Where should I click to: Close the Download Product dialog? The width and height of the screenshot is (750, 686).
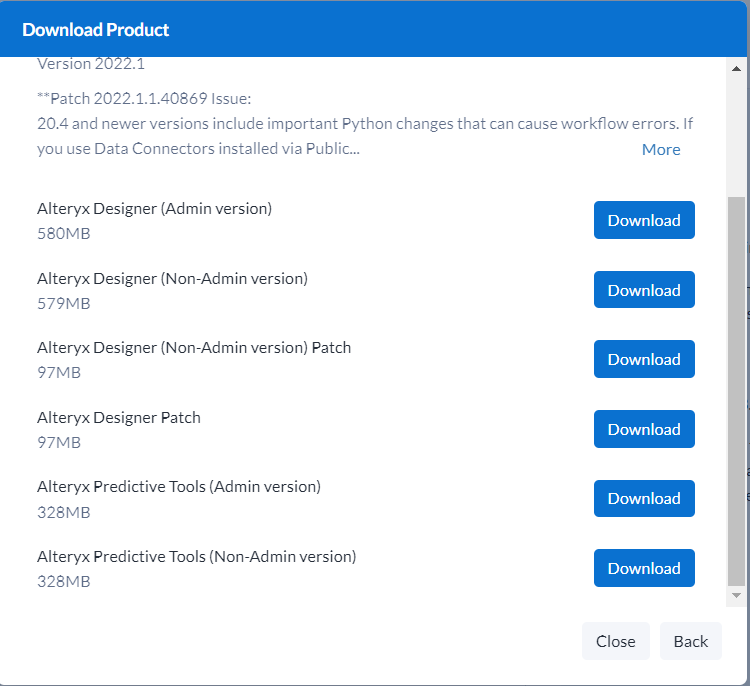pyautogui.click(x=615, y=642)
